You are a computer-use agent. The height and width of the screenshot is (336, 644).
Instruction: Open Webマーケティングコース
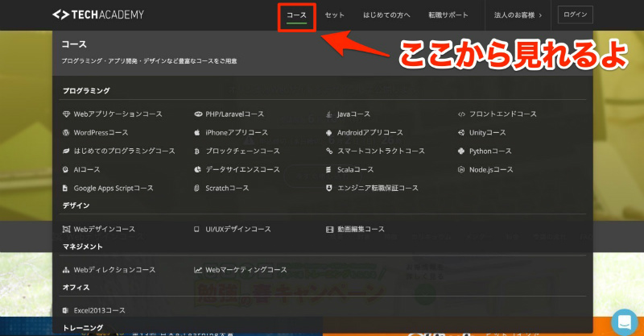point(246,270)
